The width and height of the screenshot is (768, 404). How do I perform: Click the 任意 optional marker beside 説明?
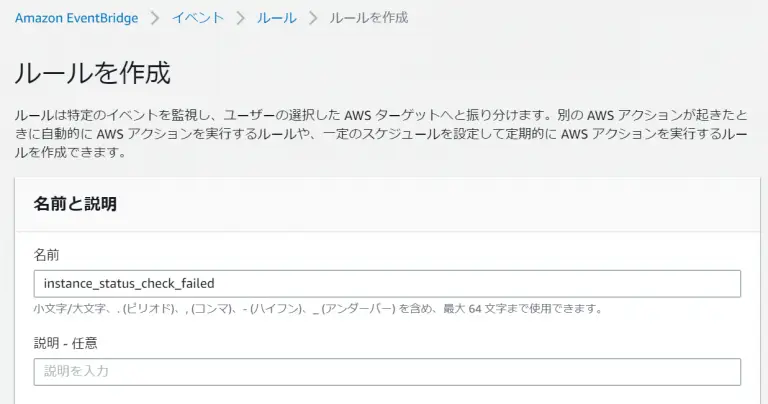(x=85, y=343)
